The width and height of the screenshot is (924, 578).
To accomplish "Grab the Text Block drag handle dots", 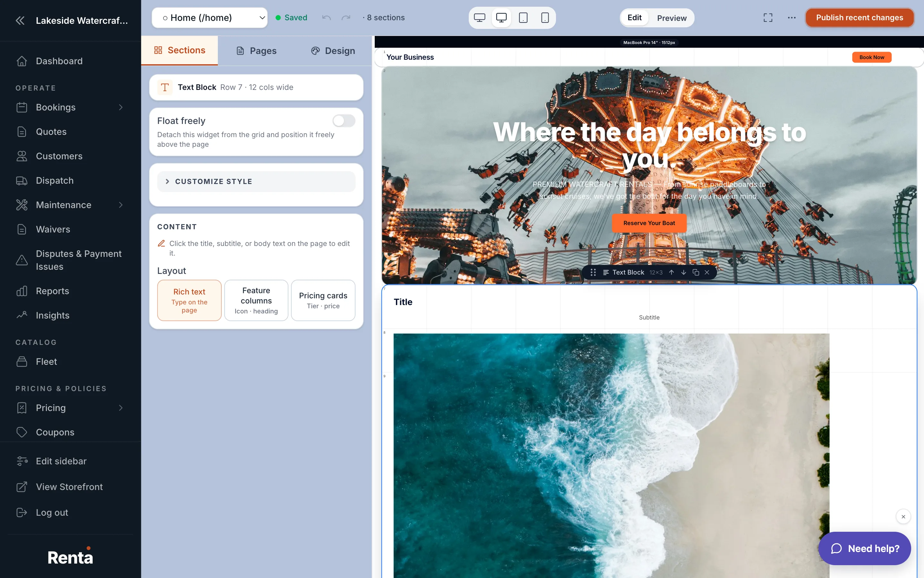I will click(x=593, y=272).
